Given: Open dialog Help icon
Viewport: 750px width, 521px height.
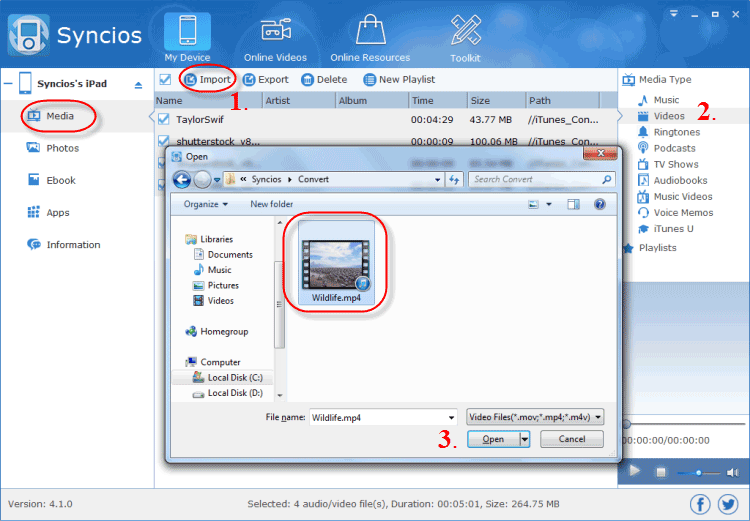Looking at the screenshot, I should tap(600, 205).
